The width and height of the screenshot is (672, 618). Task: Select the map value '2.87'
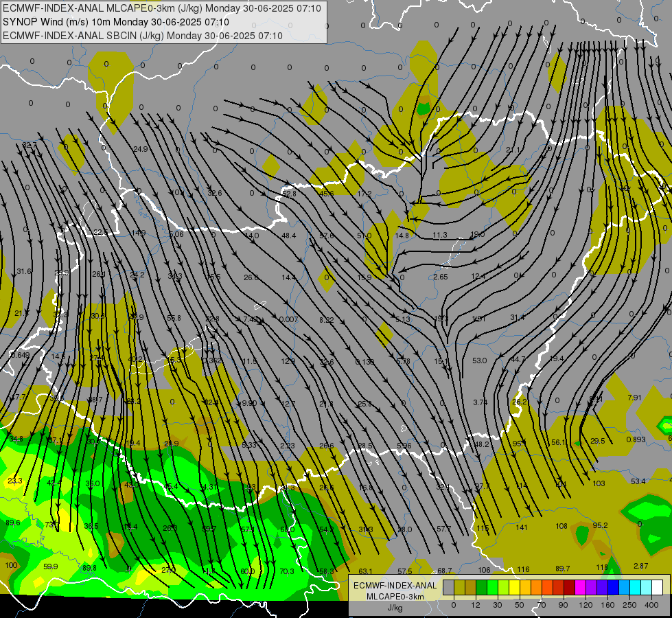[x=640, y=566]
